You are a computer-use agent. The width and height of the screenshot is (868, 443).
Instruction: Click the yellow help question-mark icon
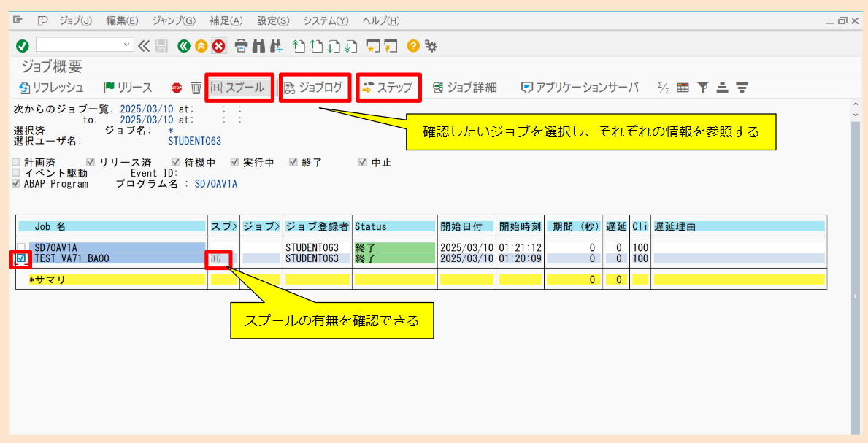(x=414, y=45)
